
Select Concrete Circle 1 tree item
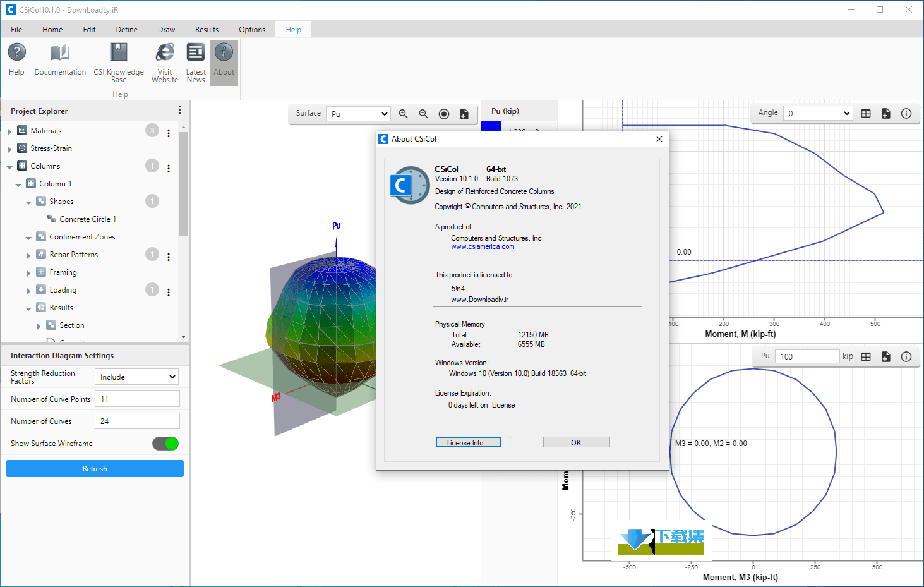[88, 219]
